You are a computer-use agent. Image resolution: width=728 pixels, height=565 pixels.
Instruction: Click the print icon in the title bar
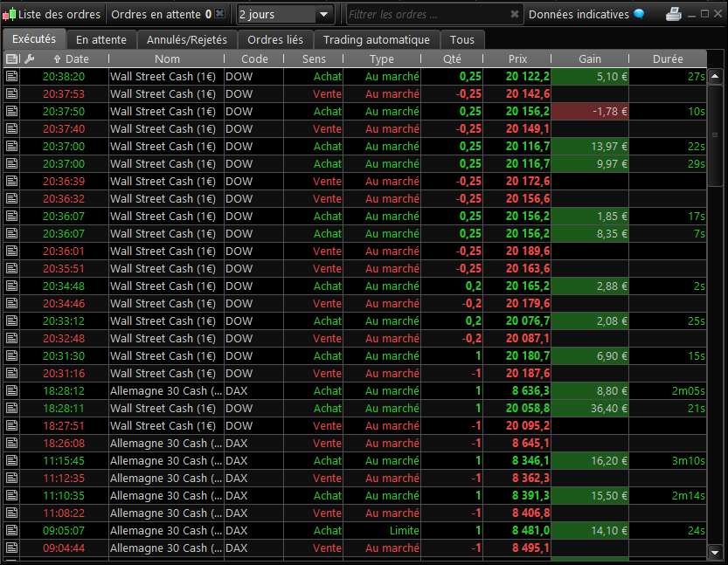pyautogui.click(x=674, y=14)
